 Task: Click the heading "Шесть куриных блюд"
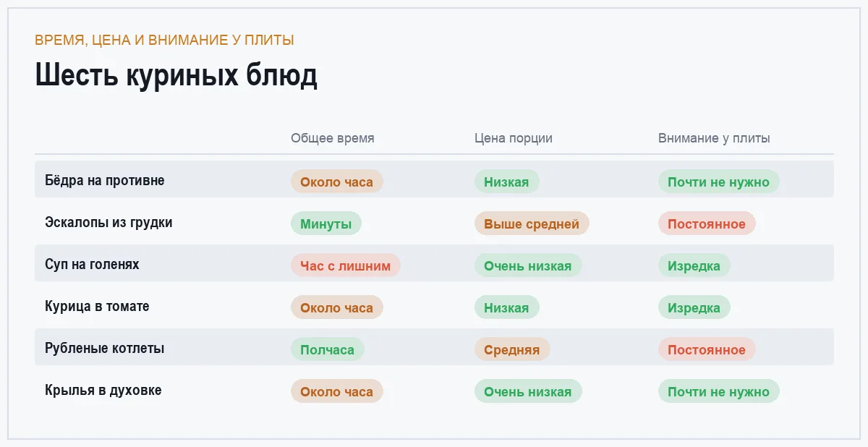point(176,75)
